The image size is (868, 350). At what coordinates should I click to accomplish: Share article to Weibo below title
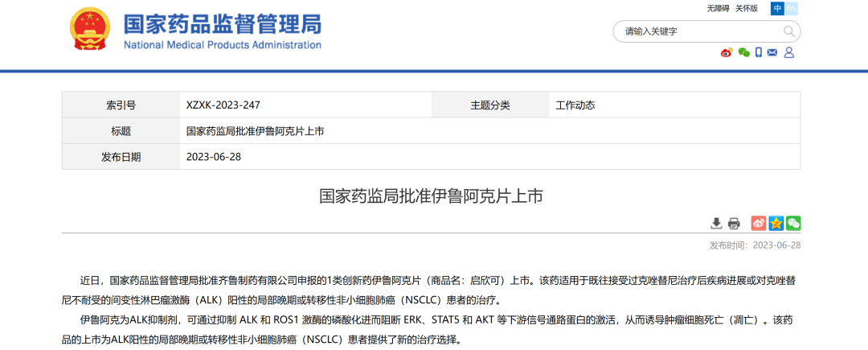pos(759,223)
